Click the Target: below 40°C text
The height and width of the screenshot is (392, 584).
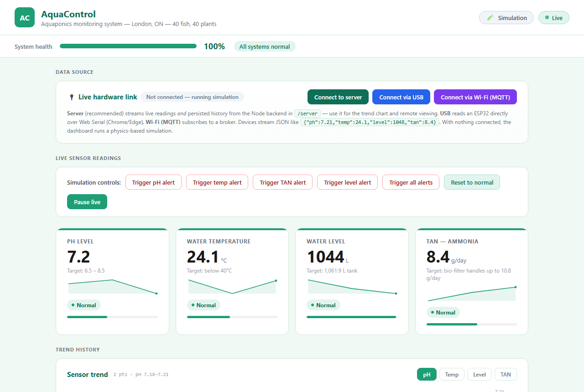point(209,271)
